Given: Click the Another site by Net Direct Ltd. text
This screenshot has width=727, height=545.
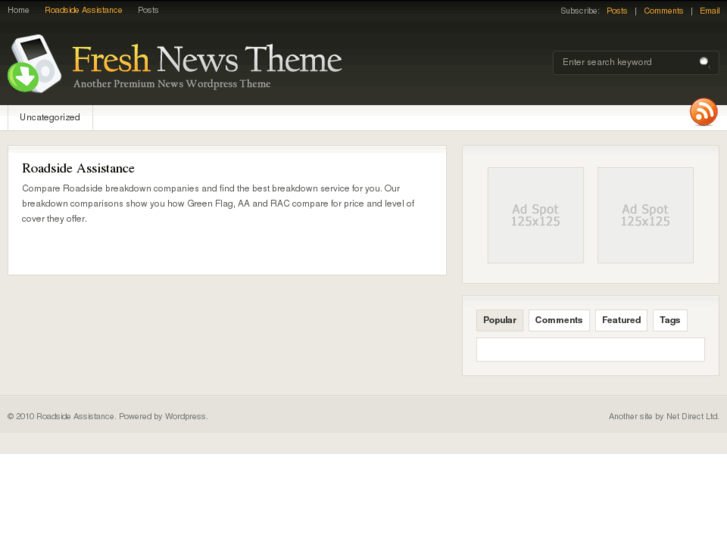Looking at the screenshot, I should tap(664, 417).
